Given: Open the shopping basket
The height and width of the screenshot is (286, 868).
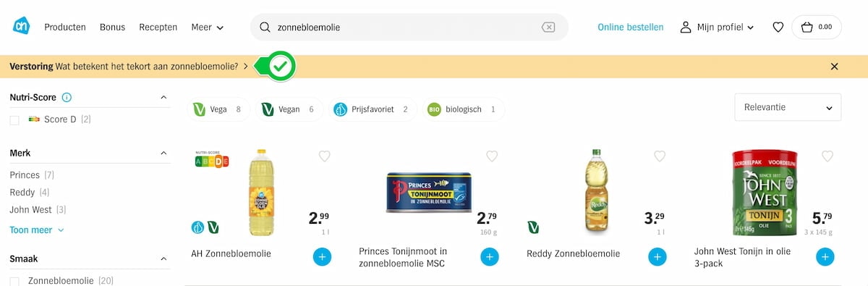Looking at the screenshot, I should coord(817,28).
